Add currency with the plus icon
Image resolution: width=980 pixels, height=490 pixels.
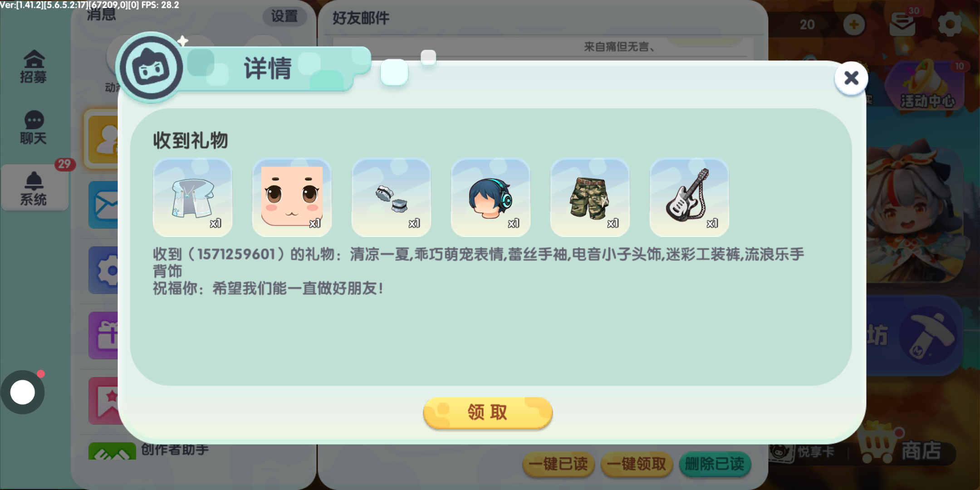[x=854, y=24]
